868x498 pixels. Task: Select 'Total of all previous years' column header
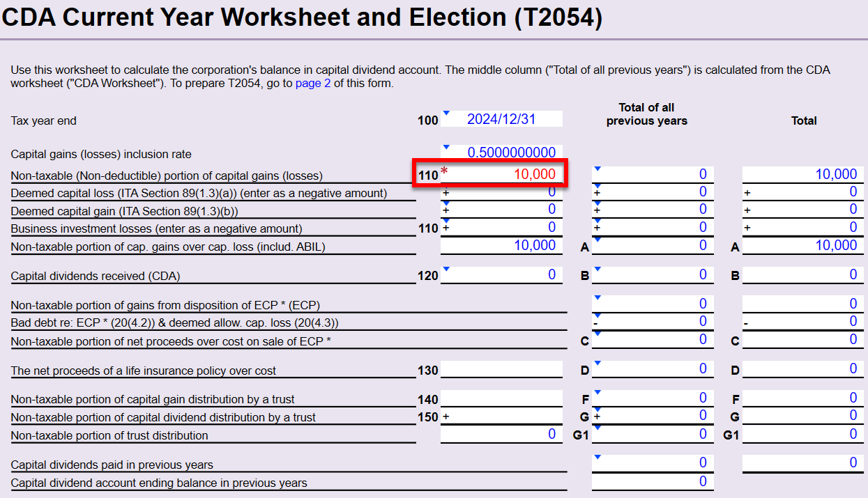coord(646,114)
